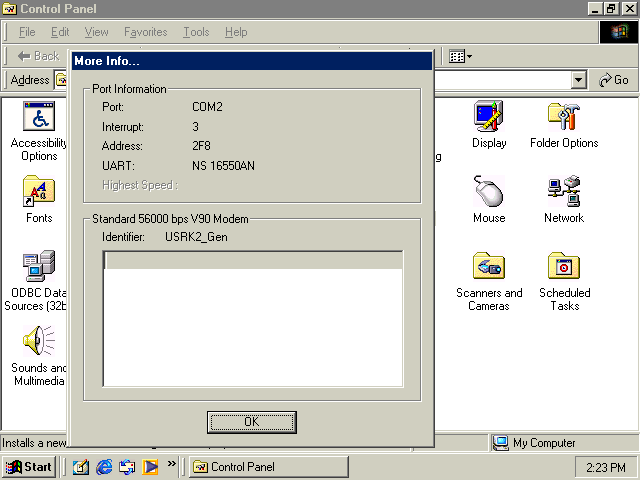Open the Mouse settings icon
This screenshot has width=640, height=480.
489,191
